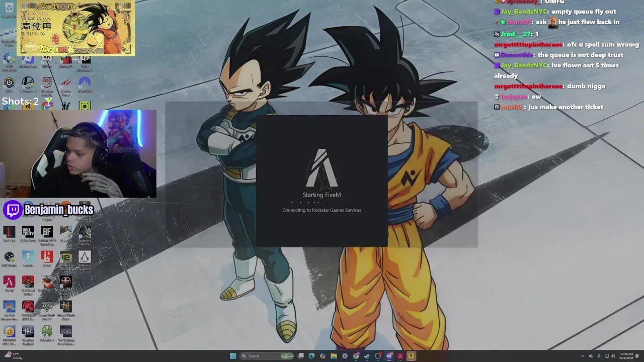
Task: Open the NordVPN desktop shortcut
Action: (85, 84)
